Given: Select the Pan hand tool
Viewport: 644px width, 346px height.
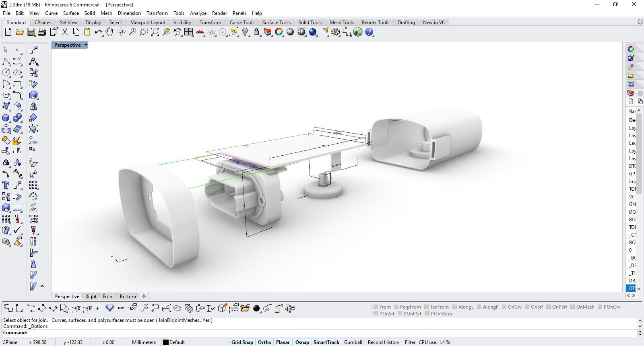Looking at the screenshot, I should point(109,32).
